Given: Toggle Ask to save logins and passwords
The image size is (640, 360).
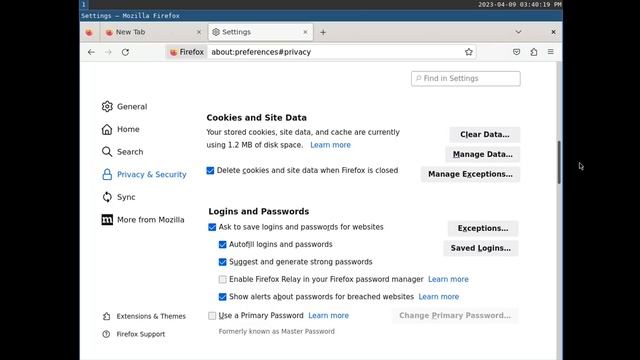Looking at the screenshot, I should tap(212, 227).
